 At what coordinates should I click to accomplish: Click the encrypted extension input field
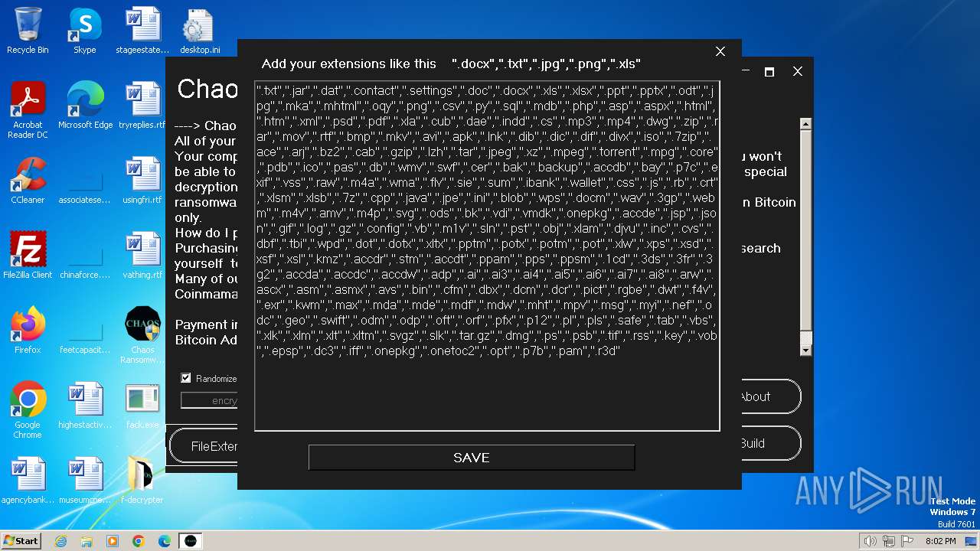coord(209,400)
